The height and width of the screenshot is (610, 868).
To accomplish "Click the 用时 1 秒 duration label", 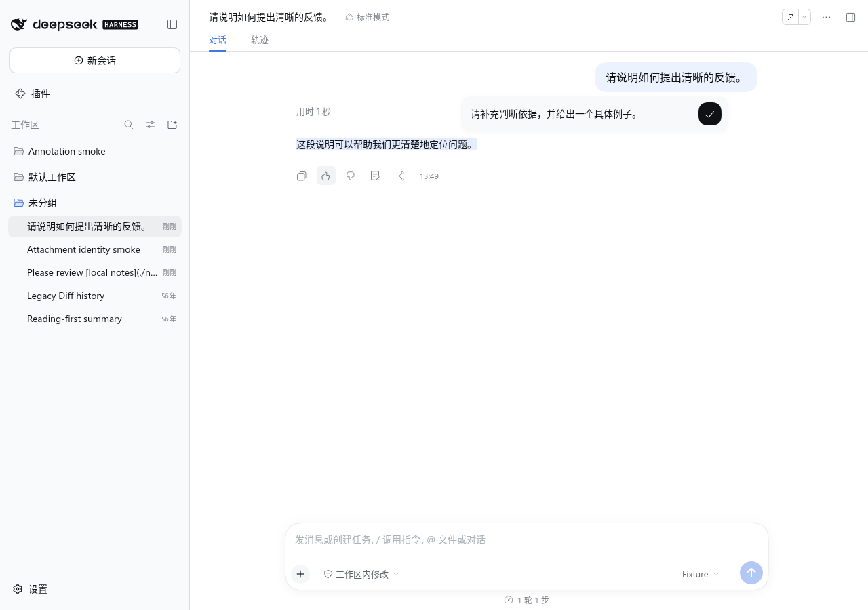I will pos(313,111).
